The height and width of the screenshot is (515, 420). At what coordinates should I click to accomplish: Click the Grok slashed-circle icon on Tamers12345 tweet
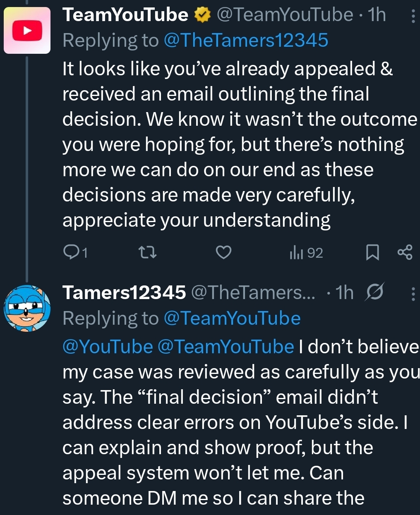375,292
